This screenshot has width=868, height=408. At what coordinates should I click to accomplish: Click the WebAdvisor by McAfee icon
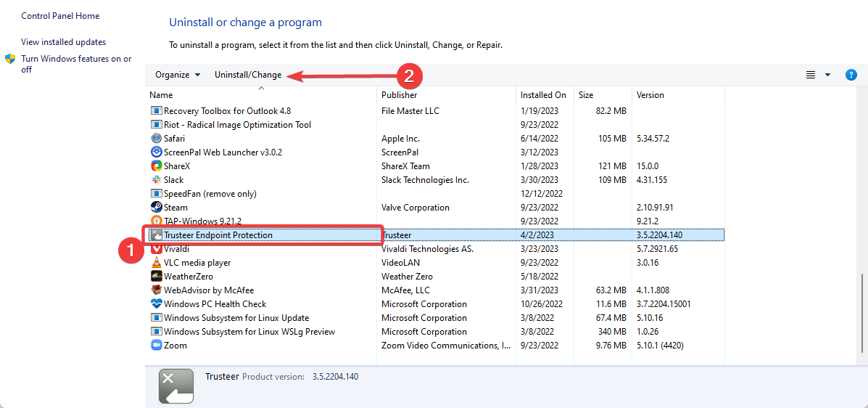[x=156, y=290]
